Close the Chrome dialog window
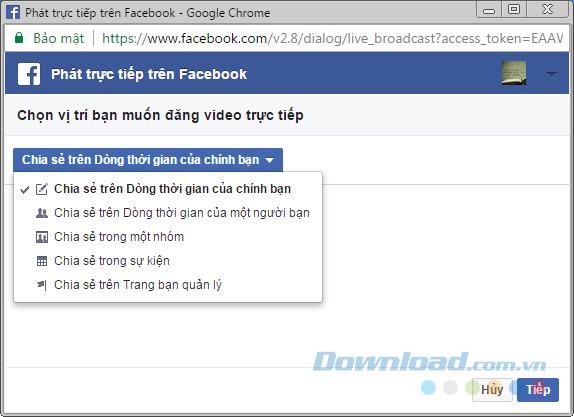This screenshot has width=574, height=417. [x=548, y=9]
